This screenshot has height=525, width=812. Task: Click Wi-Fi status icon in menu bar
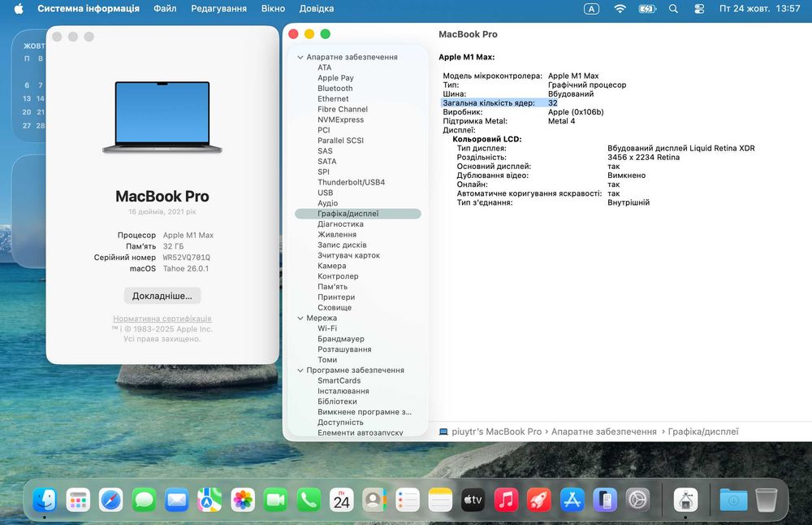pyautogui.click(x=620, y=8)
